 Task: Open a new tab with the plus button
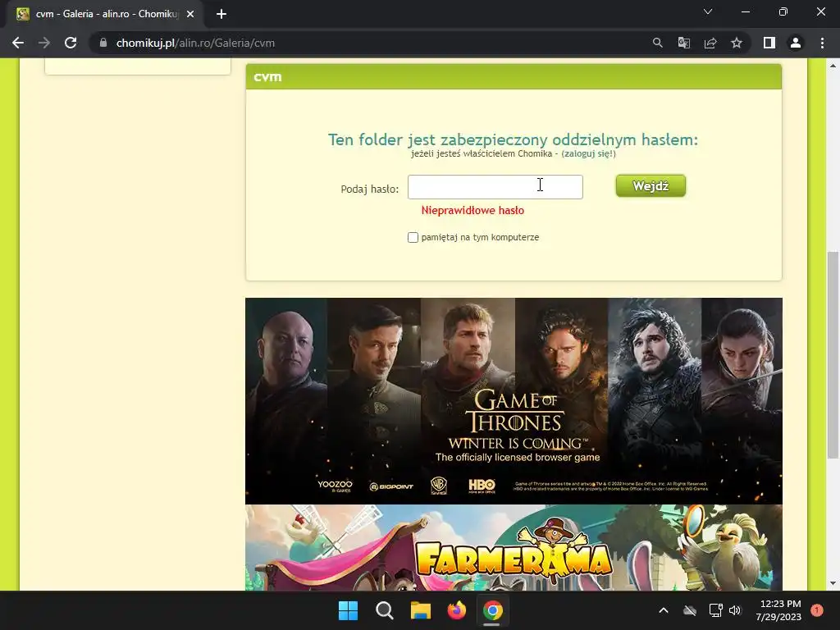[x=221, y=14]
